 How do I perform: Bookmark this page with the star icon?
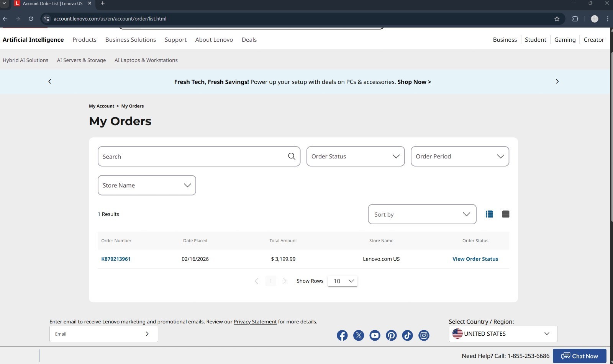point(557,19)
